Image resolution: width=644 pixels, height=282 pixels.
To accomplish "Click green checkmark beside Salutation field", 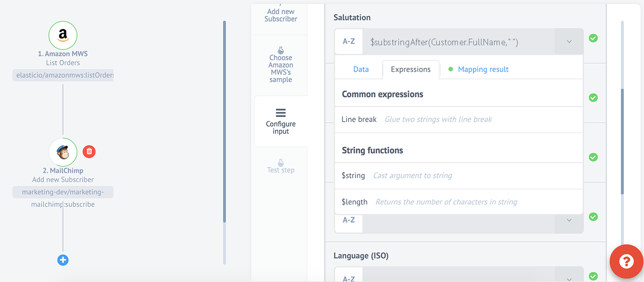I will [594, 38].
